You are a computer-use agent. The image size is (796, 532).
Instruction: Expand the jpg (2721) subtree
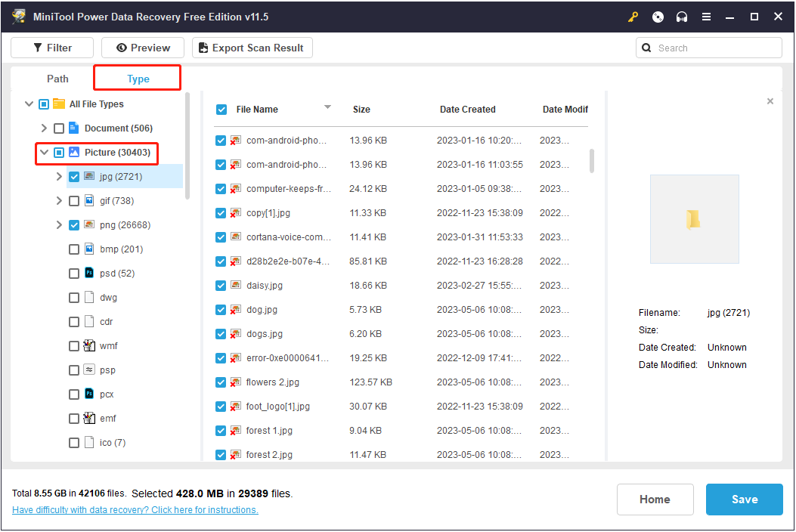[x=59, y=176]
